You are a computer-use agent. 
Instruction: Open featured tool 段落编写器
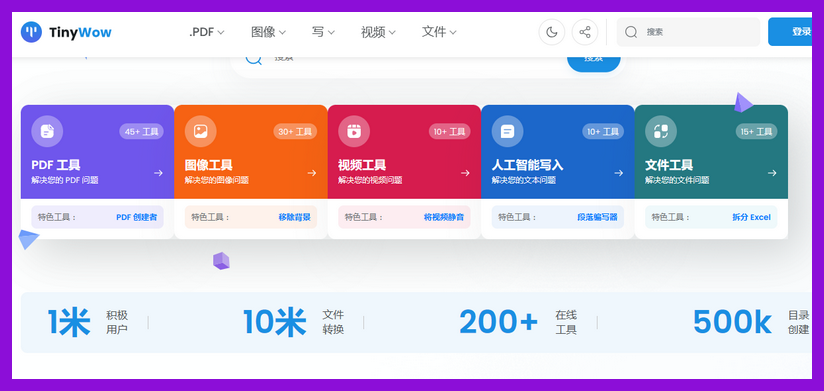tap(598, 217)
